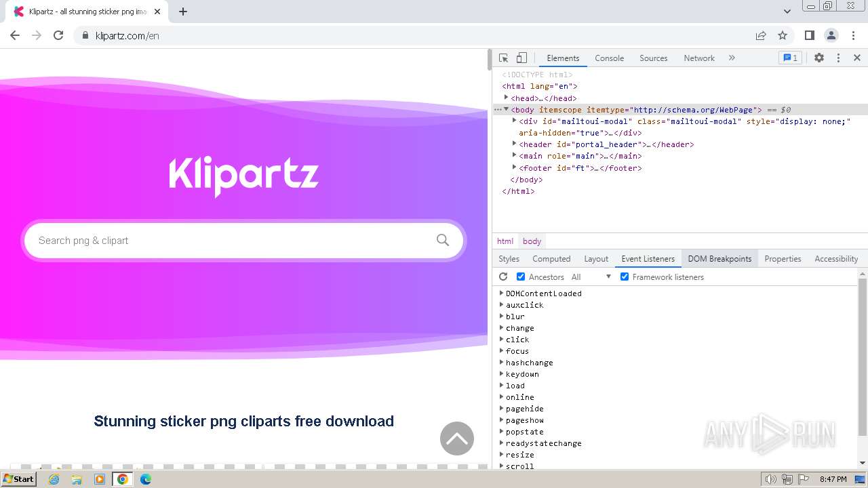Image resolution: width=868 pixels, height=488 pixels.
Task: Click the Search png & clipart field
Action: point(243,240)
